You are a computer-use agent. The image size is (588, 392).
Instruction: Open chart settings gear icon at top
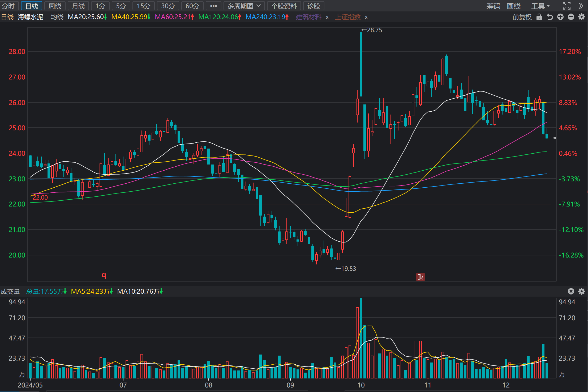click(582, 17)
